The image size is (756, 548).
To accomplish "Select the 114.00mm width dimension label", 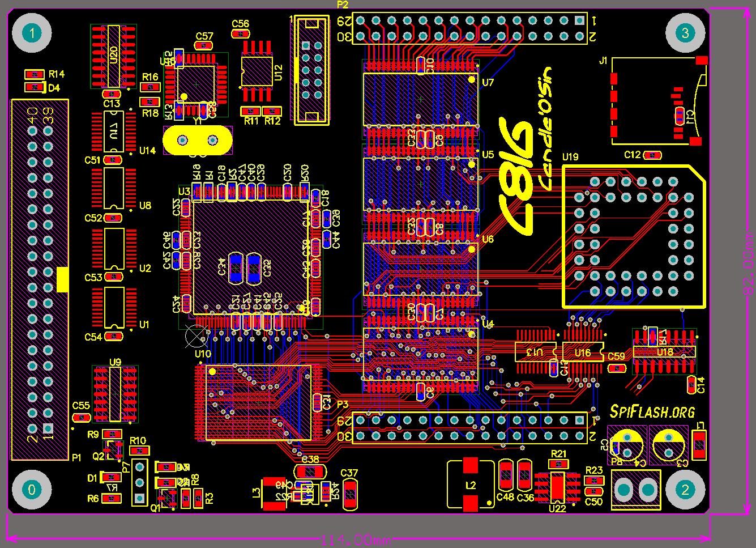I will 356,539.
